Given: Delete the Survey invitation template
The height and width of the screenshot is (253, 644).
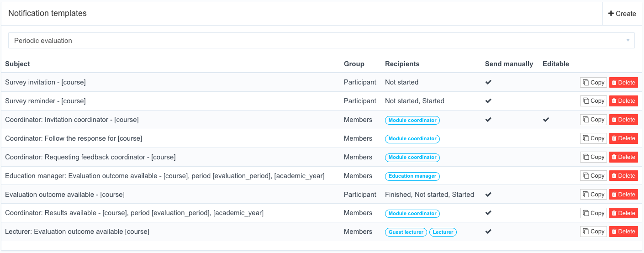Looking at the screenshot, I should pos(623,83).
